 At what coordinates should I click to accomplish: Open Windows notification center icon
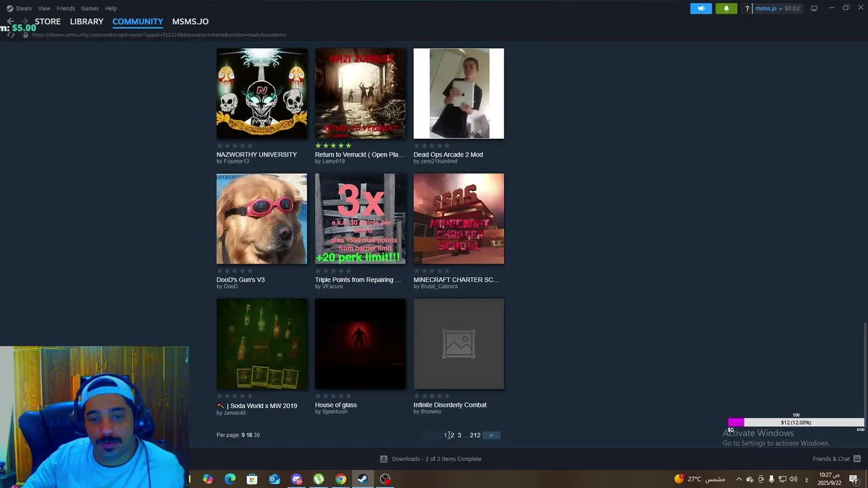[x=854, y=479]
